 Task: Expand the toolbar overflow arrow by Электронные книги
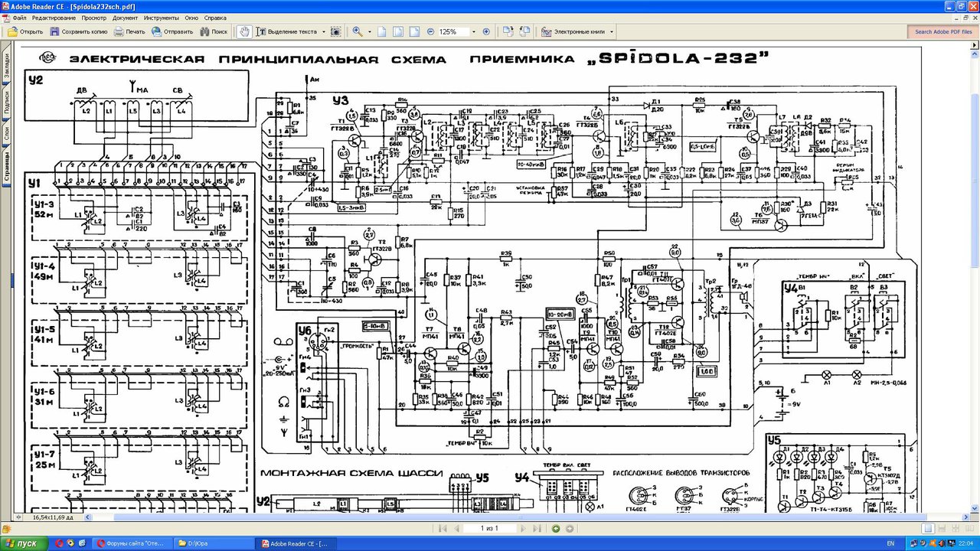[x=610, y=31]
